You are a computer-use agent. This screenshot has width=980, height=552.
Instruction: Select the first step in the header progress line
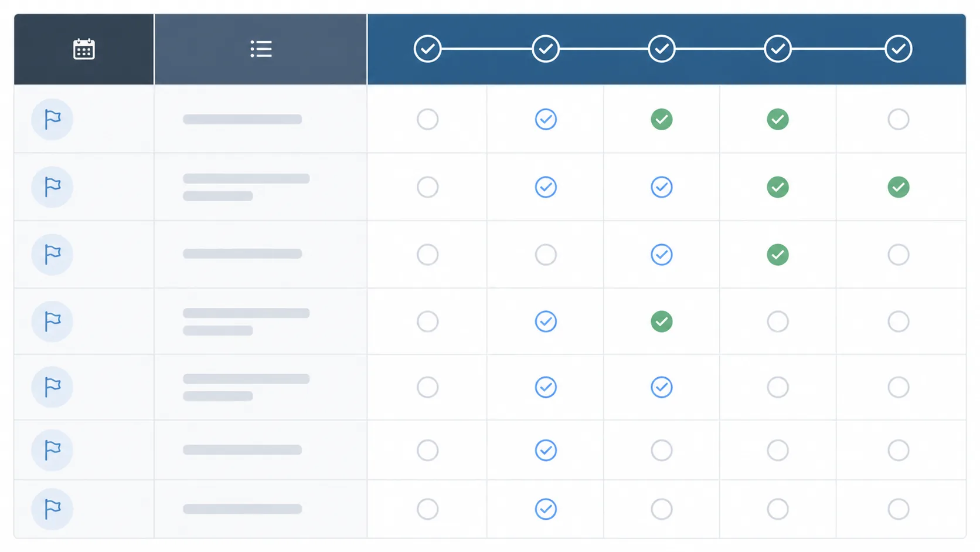(427, 49)
